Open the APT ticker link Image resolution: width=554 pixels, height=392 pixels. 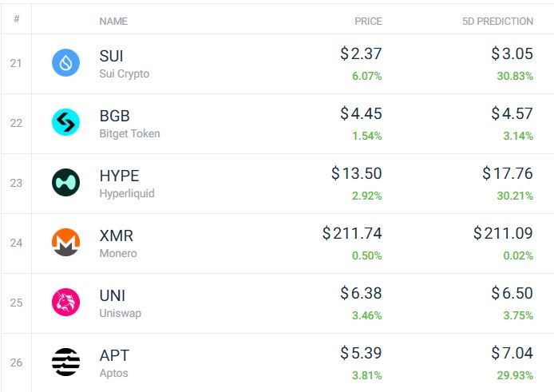pyautogui.click(x=114, y=355)
